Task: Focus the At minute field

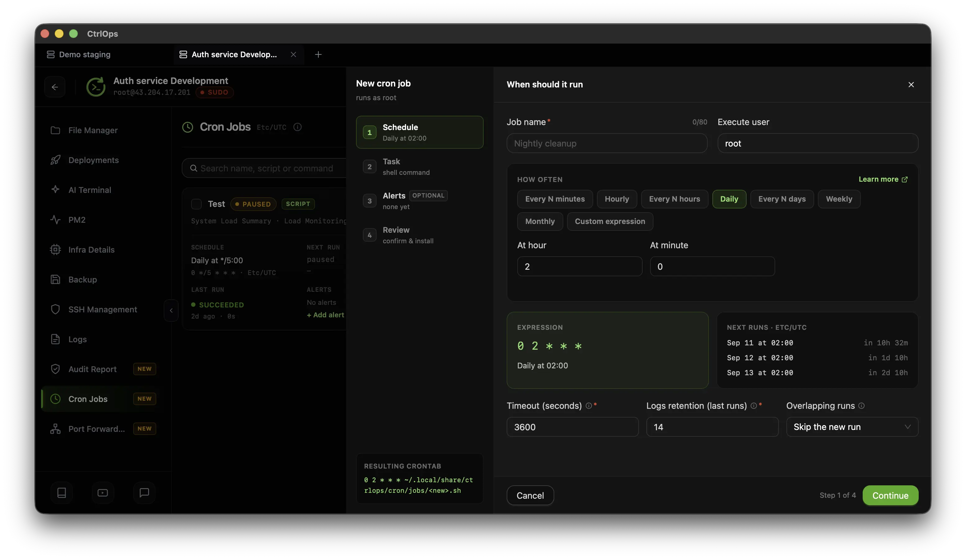Action: (x=712, y=266)
